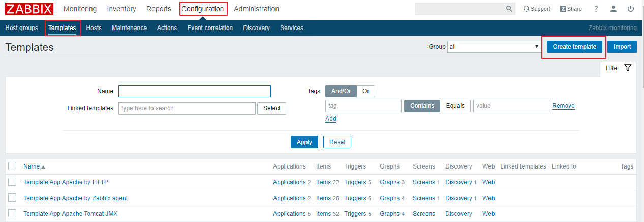Click the global search field
The height and width of the screenshot is (222, 644).
[x=460, y=9]
